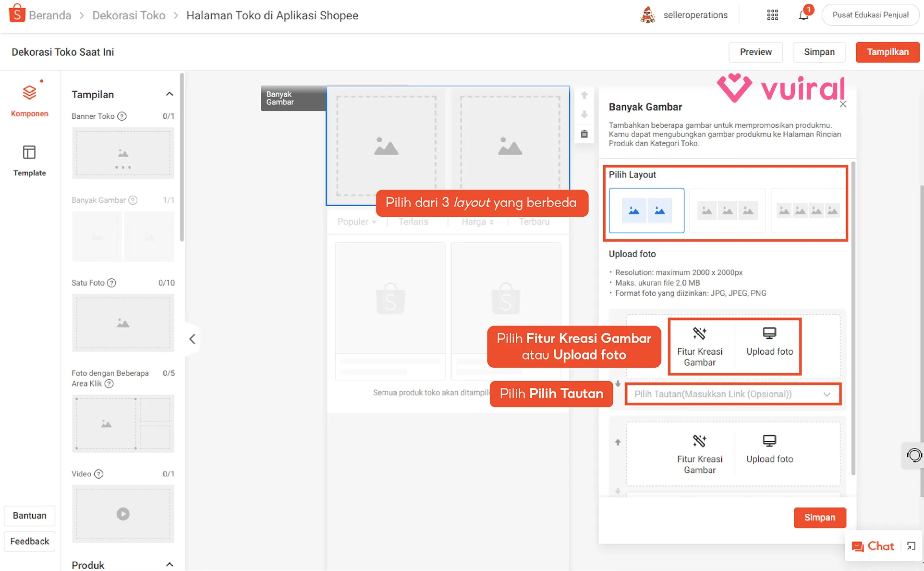Open the Pilih Tautan link dropdown

[x=733, y=394]
